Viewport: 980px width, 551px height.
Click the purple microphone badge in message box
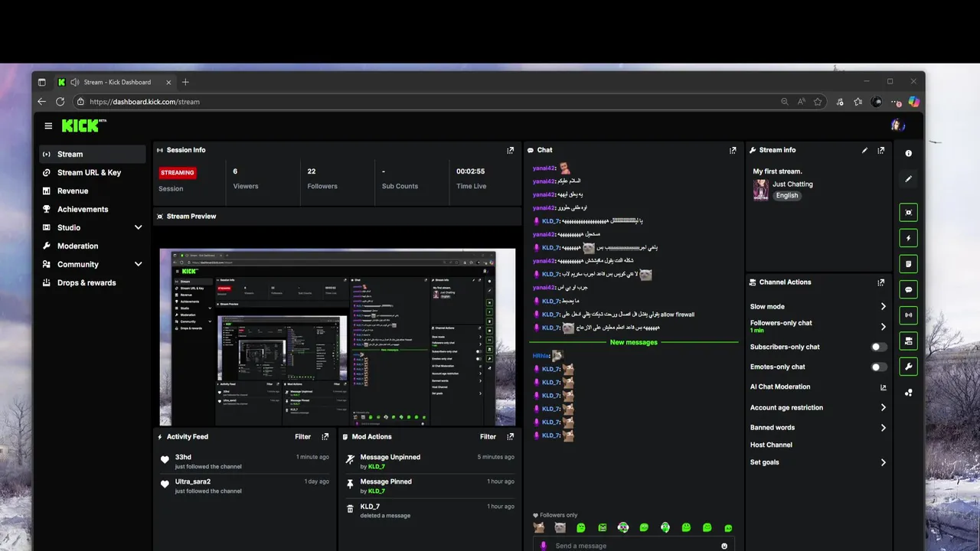click(x=544, y=546)
